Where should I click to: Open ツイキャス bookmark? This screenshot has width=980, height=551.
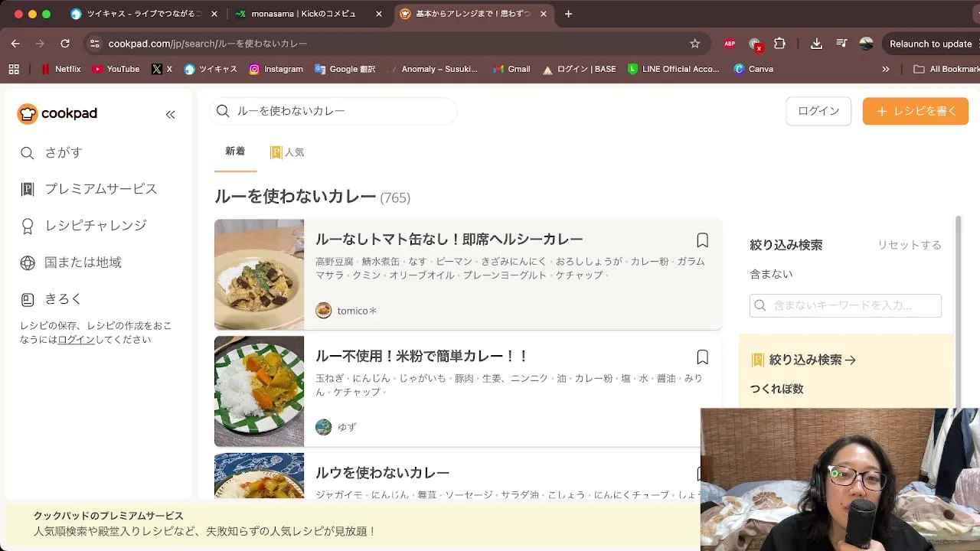click(211, 69)
